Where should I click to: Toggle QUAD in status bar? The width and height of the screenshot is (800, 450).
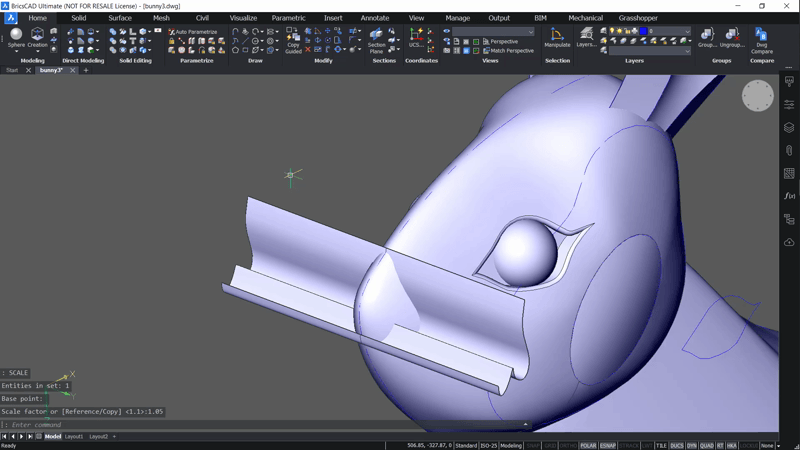[x=707, y=445]
